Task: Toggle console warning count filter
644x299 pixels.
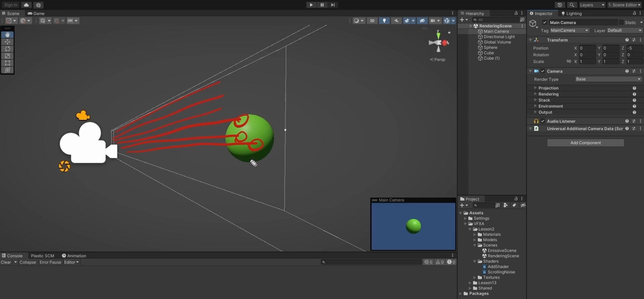Action: [x=439, y=262]
